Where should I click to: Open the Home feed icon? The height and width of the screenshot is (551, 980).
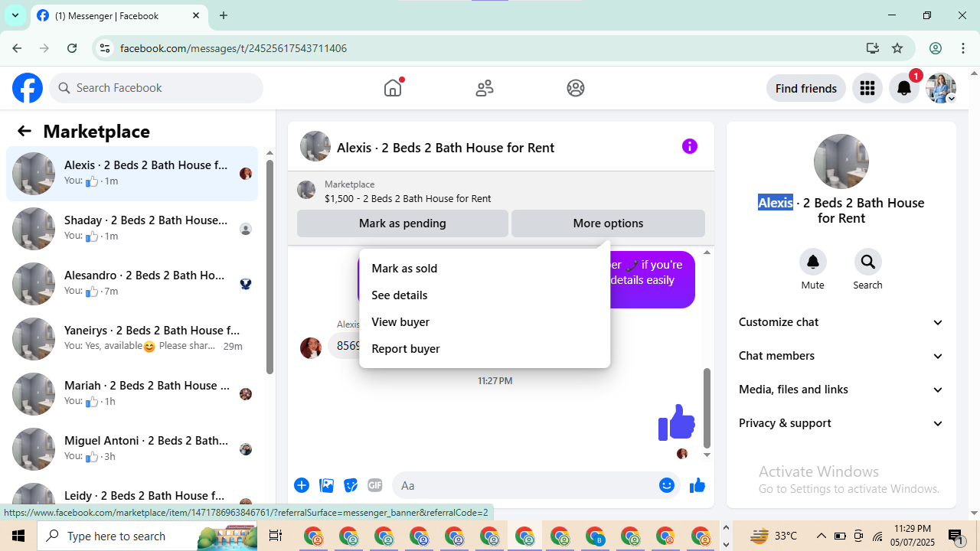point(393,88)
